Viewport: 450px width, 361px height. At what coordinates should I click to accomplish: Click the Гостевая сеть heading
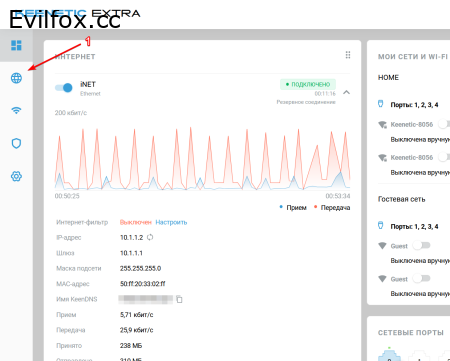tap(402, 199)
